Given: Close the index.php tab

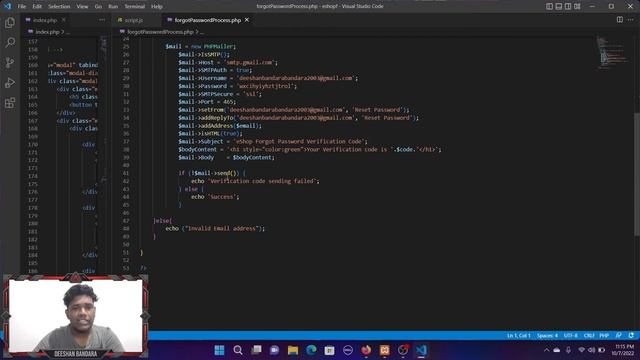Looking at the screenshot, I should click(64, 20).
